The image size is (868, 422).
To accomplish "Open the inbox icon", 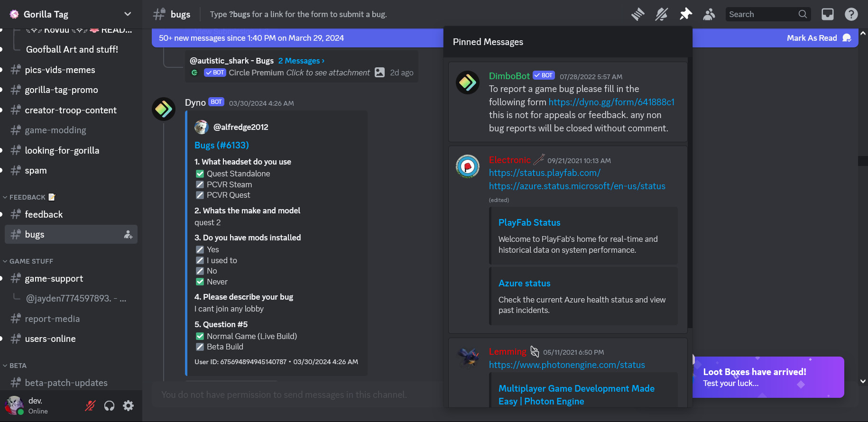I will [827, 14].
